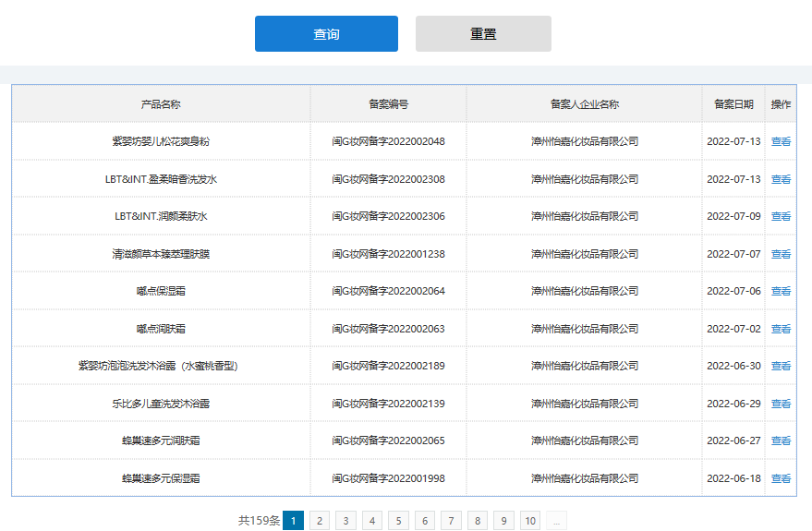Click the gray 重置 reset button
This screenshot has height=531, width=812.
click(x=483, y=34)
